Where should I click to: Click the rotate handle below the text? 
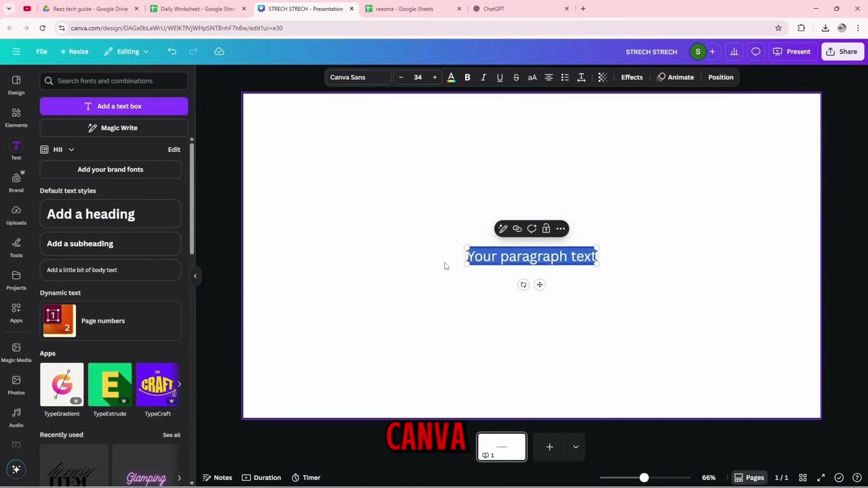(x=523, y=285)
